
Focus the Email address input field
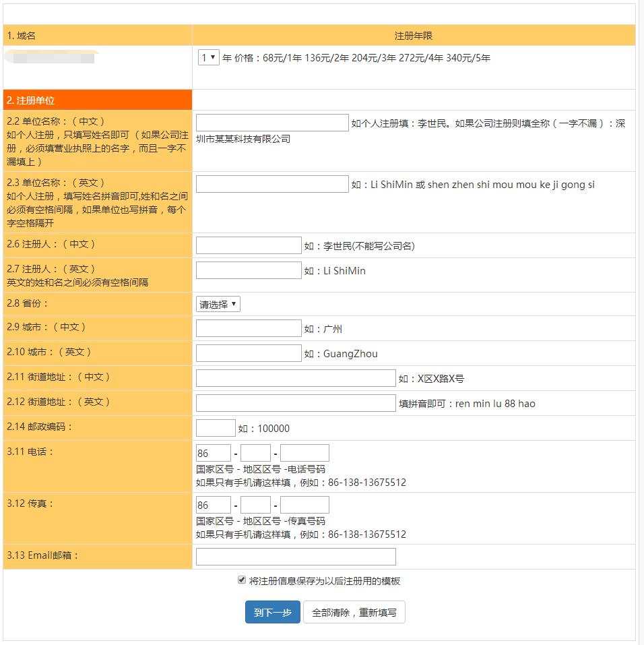point(295,557)
